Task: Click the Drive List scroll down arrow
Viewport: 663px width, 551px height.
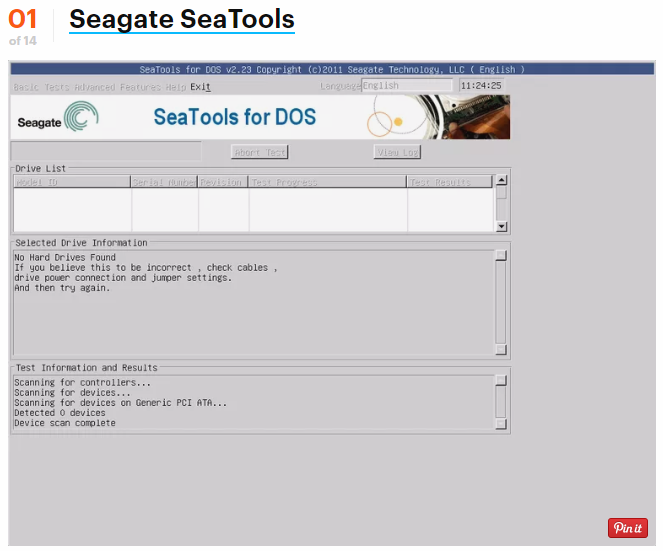Action: point(501,227)
